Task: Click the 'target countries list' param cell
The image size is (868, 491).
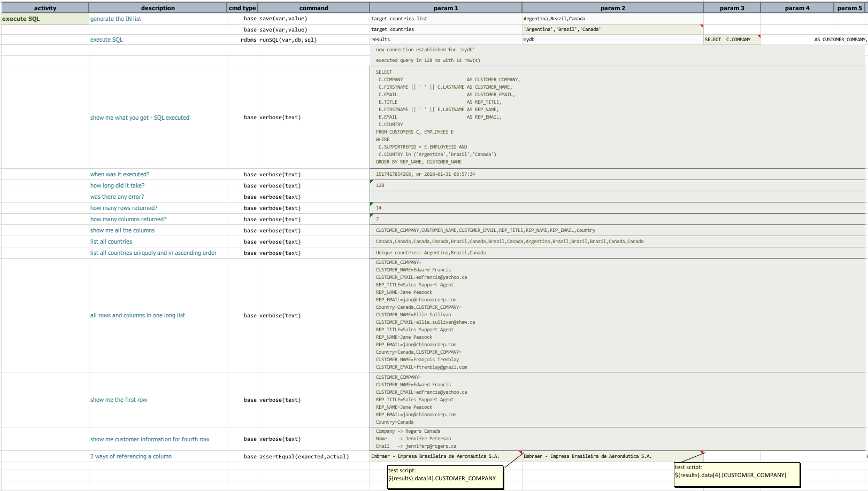Action: [445, 19]
